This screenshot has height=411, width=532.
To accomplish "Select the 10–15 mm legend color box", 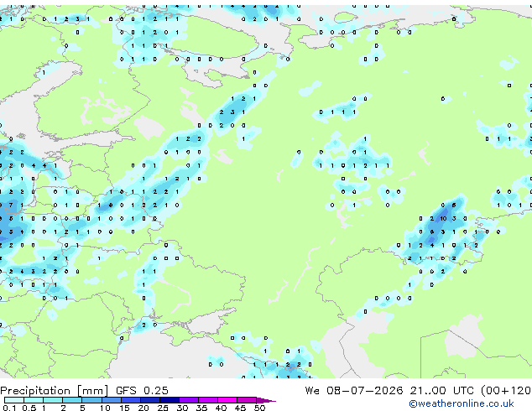I will (x=111, y=400).
